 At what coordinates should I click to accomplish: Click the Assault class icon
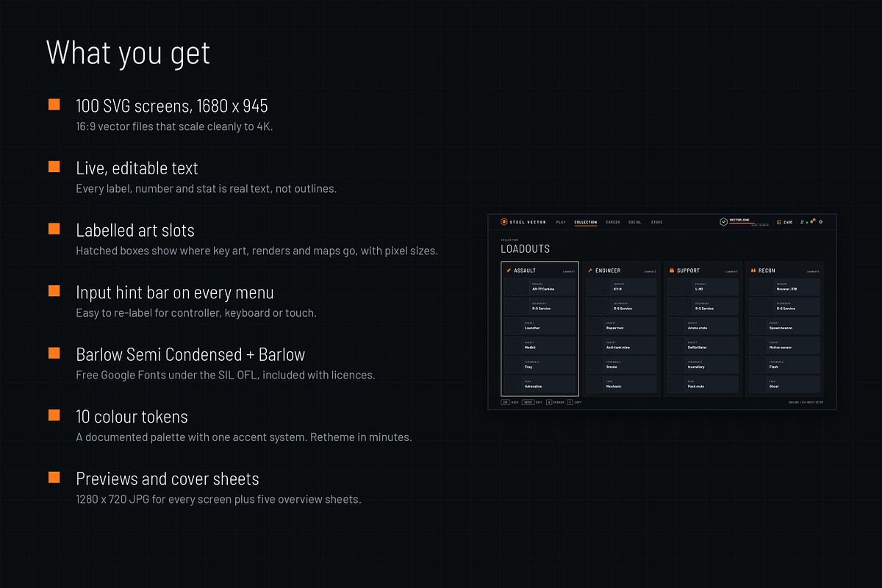coord(509,270)
